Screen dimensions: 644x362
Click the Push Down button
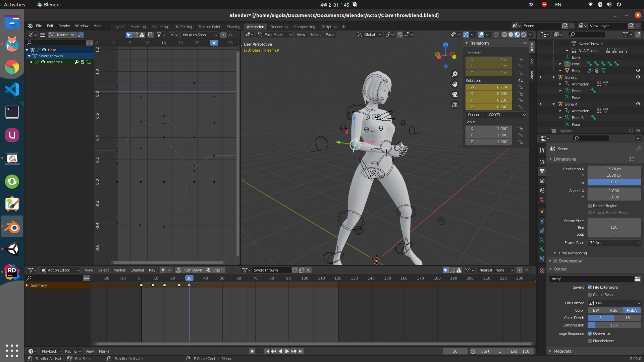190,270
